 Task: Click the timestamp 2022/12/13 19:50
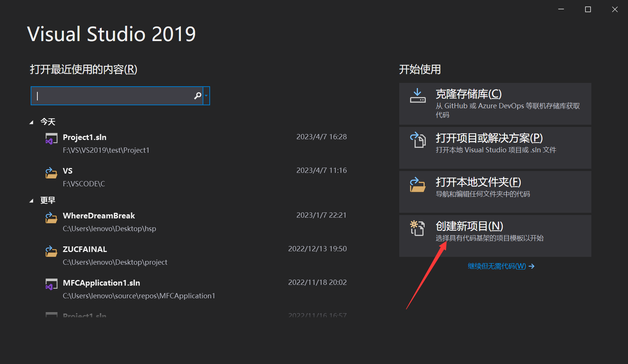pyautogui.click(x=317, y=249)
